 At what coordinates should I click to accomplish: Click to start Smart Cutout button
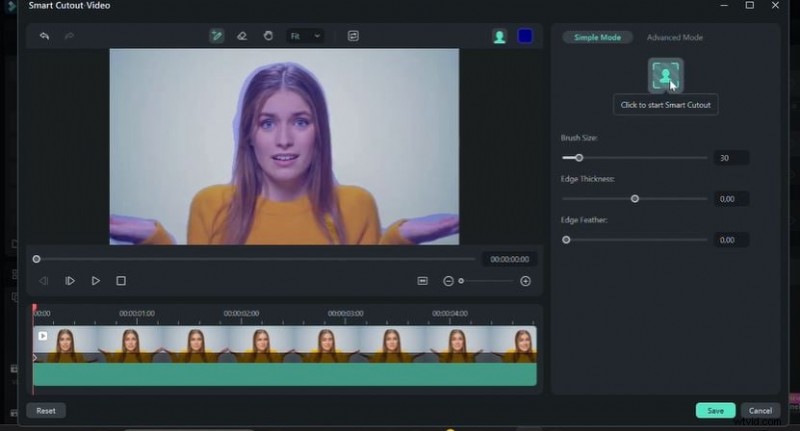pos(665,75)
